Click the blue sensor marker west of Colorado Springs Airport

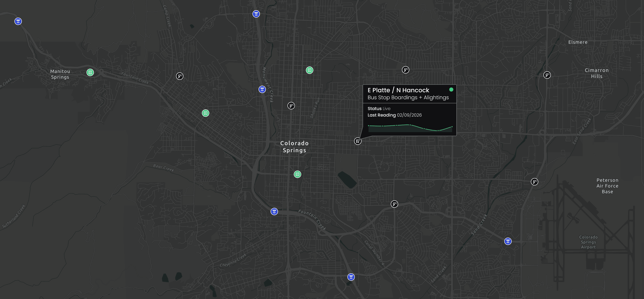(508, 241)
